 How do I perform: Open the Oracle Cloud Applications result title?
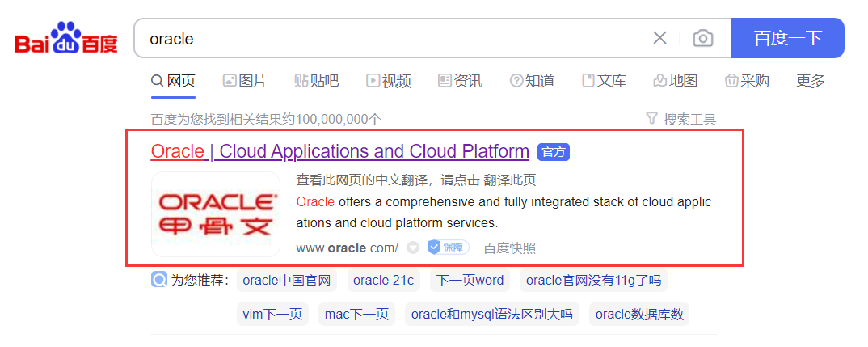[339, 151]
